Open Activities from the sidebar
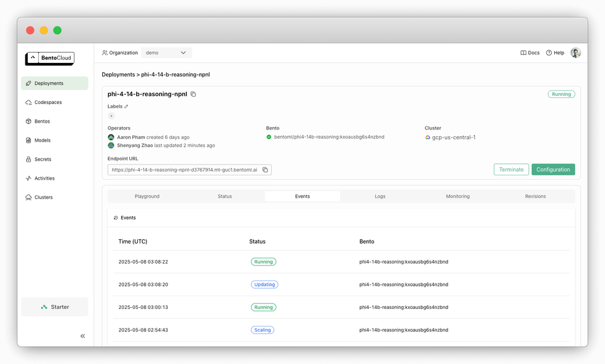Screen dimensions: 605x364 coord(28,178)
